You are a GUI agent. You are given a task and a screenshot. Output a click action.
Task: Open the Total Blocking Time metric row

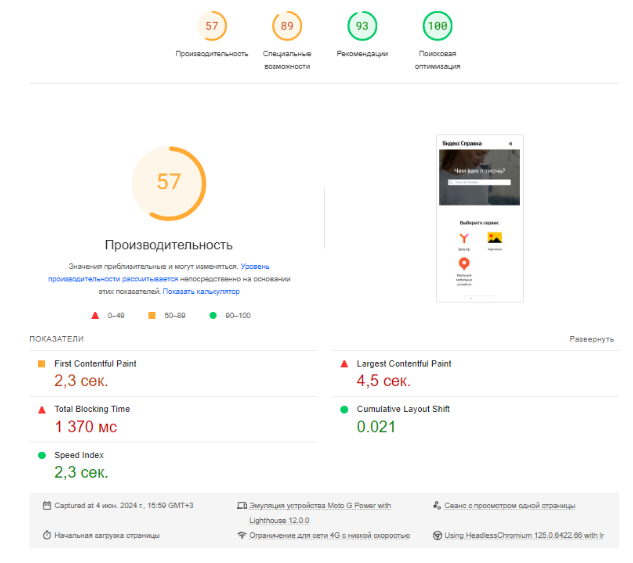click(x=173, y=419)
